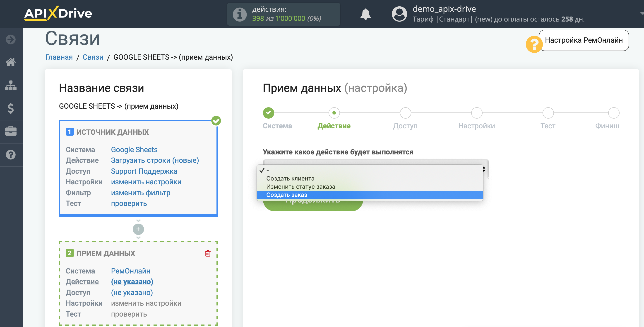
Task: Open the billing dollar sidebar icon
Action: point(11,108)
